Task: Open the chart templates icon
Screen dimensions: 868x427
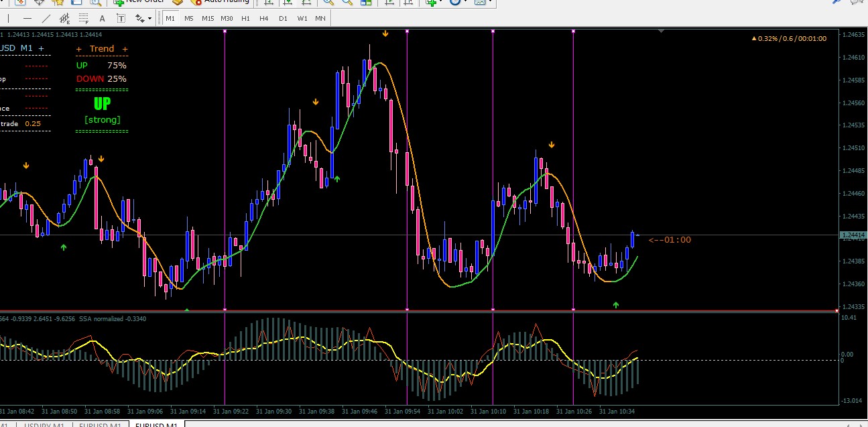Action: coord(481,1)
